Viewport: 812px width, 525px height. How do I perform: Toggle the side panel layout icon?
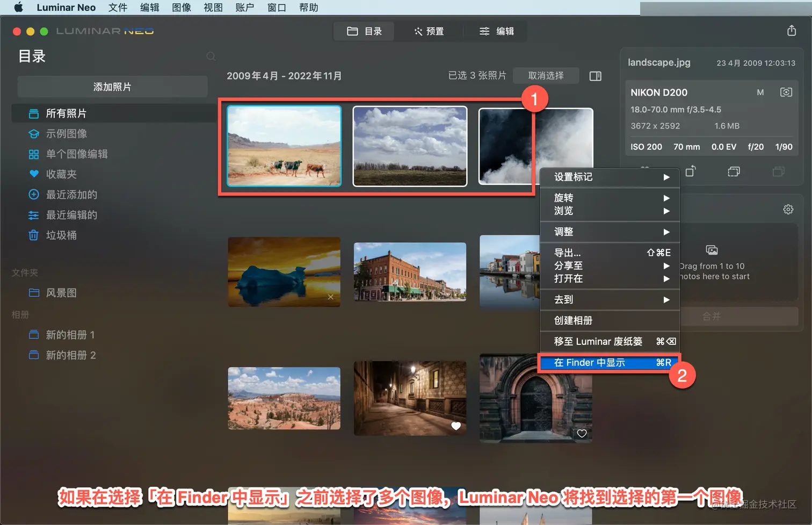click(x=595, y=76)
